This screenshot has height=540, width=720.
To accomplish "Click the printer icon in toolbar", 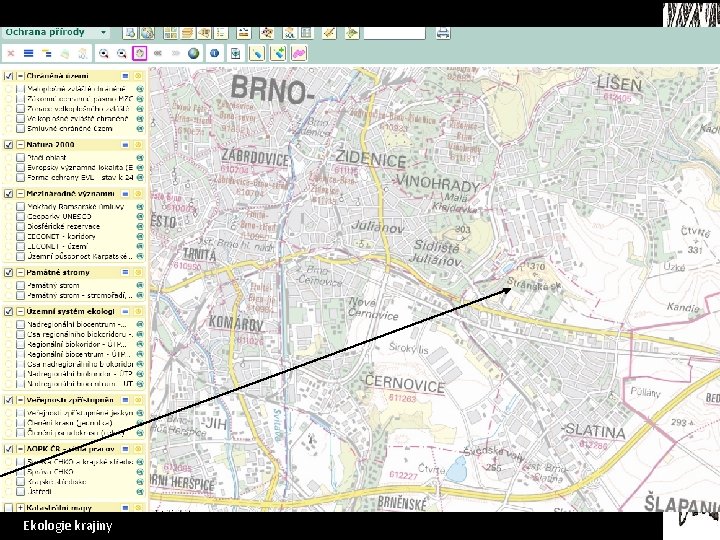I will (444, 33).
